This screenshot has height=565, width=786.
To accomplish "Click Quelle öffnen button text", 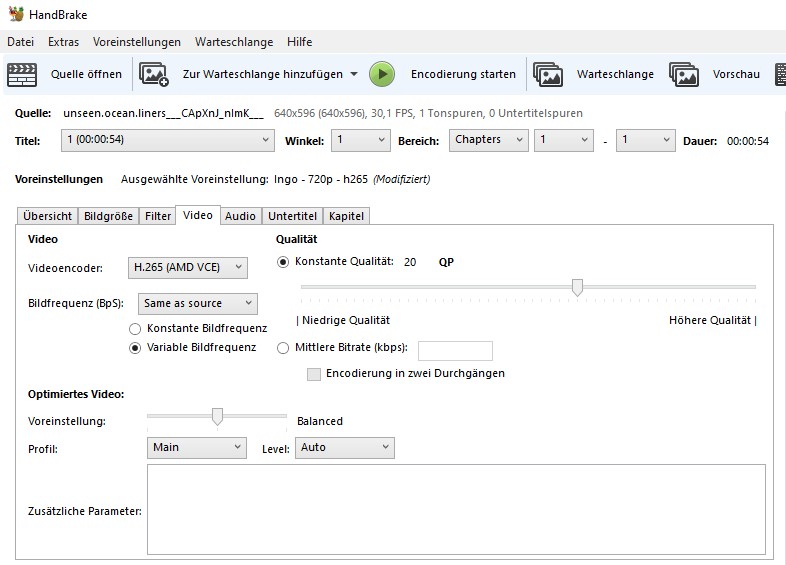I will (86, 74).
